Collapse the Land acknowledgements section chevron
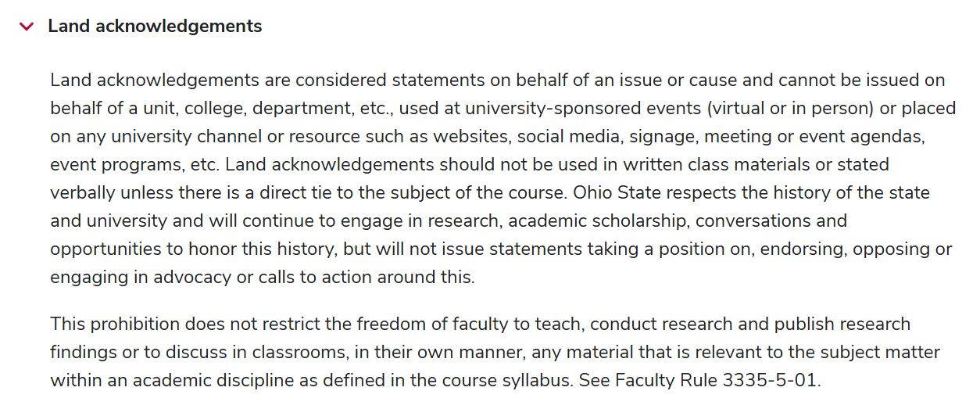 click(27, 27)
